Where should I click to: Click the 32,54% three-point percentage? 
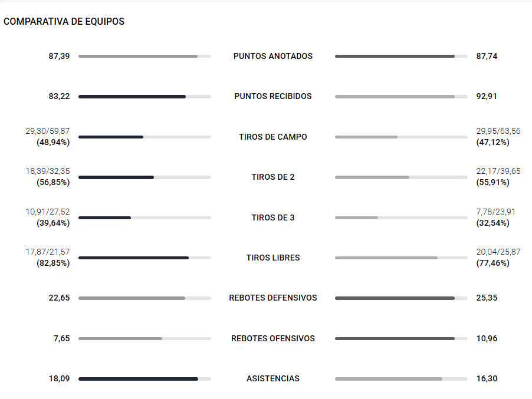pyautogui.click(x=492, y=223)
